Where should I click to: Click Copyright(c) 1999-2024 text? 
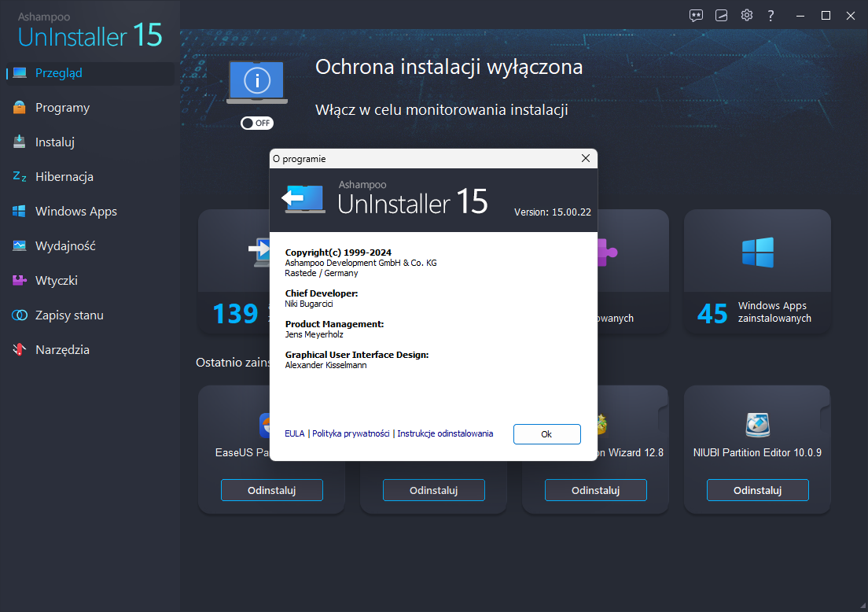coord(338,253)
